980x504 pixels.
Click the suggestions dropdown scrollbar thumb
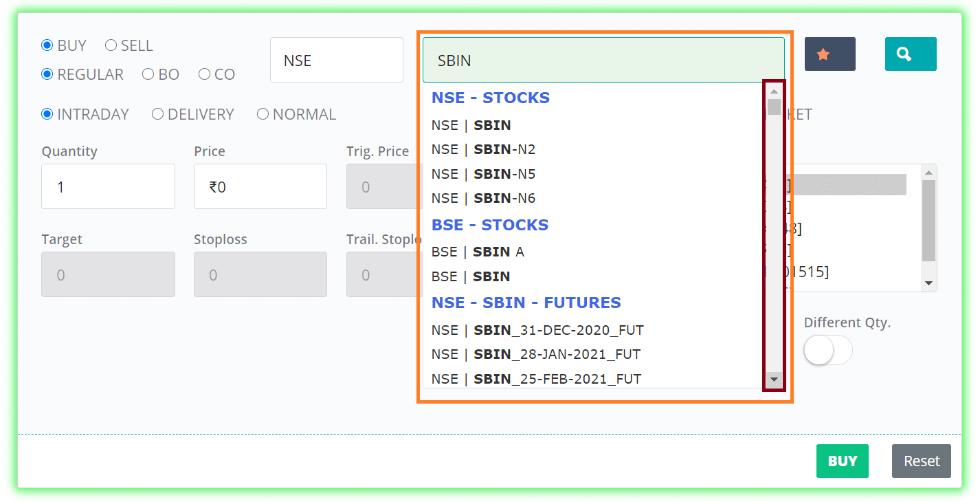click(774, 107)
